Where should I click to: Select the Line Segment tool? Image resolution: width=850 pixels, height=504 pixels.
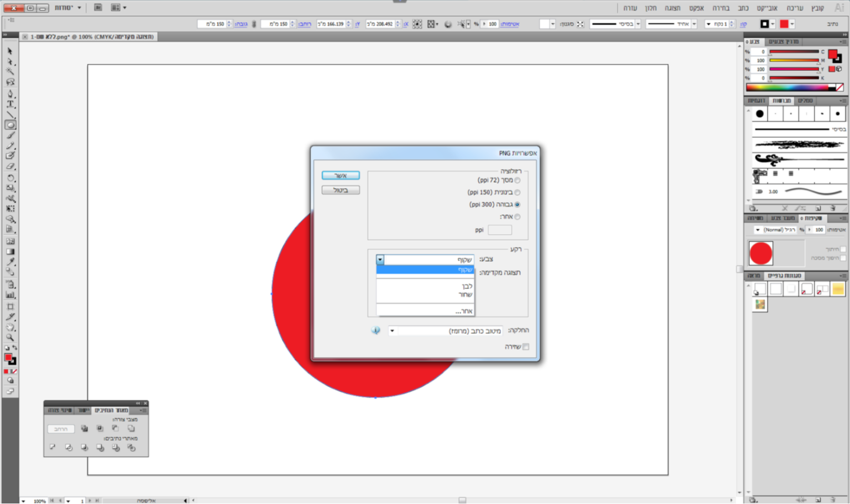tap(10, 115)
